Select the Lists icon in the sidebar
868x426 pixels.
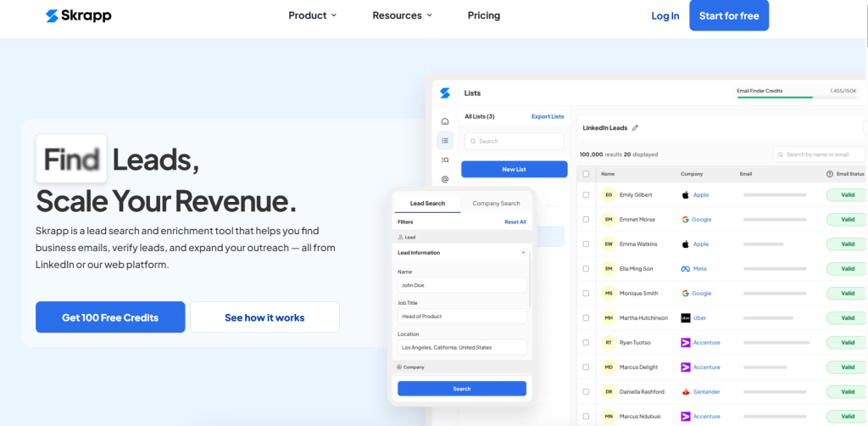click(445, 140)
